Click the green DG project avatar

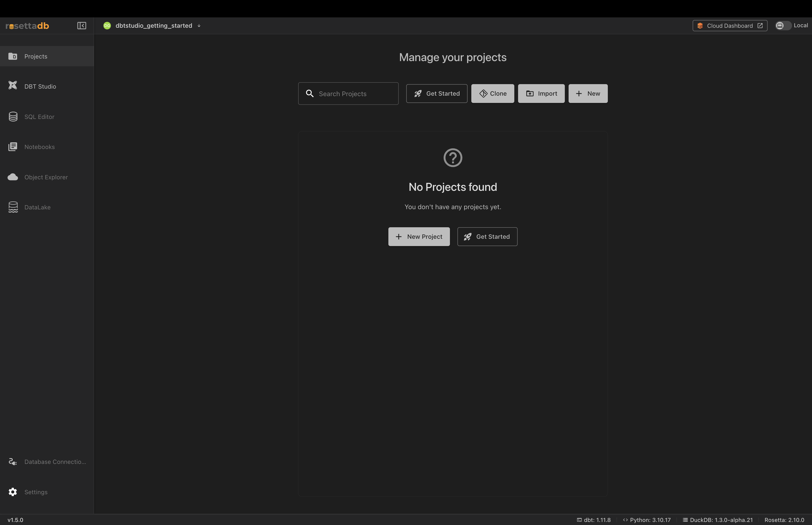[107, 26]
